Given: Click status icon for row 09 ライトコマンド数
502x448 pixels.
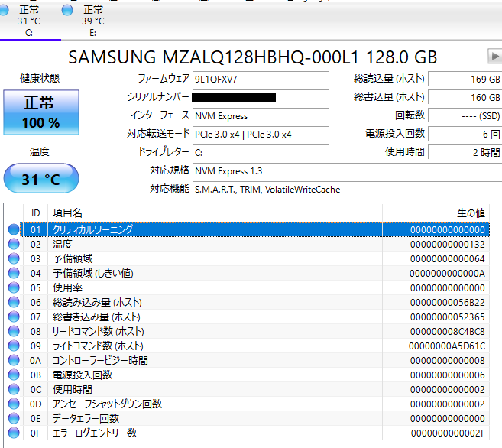Looking at the screenshot, I should [x=14, y=346].
